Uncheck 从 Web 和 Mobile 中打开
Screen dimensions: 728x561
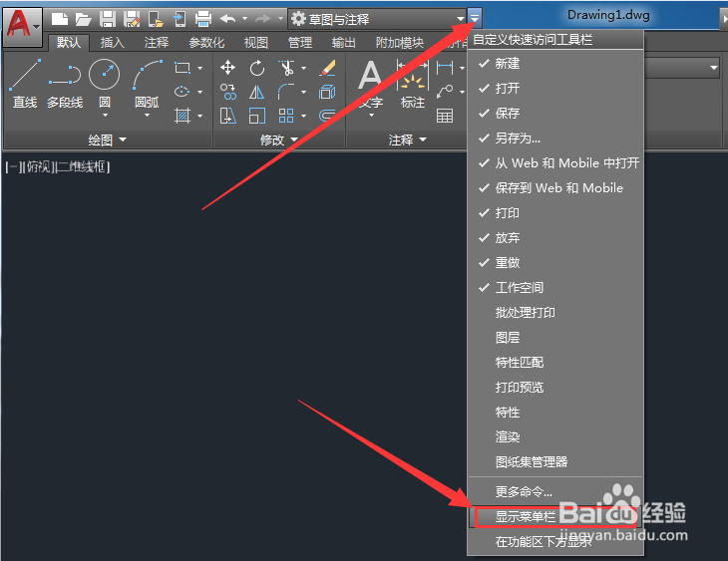pyautogui.click(x=554, y=162)
